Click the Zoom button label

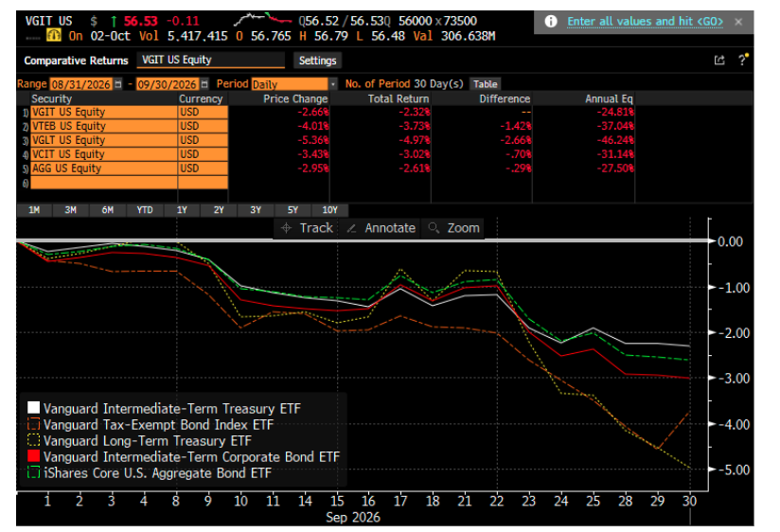pos(463,228)
